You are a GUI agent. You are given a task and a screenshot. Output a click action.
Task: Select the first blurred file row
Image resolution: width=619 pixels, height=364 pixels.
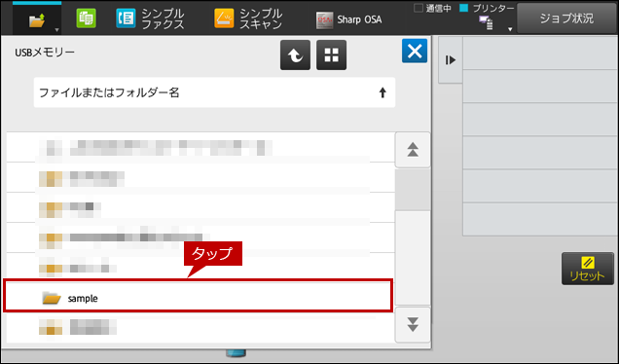pos(200,148)
